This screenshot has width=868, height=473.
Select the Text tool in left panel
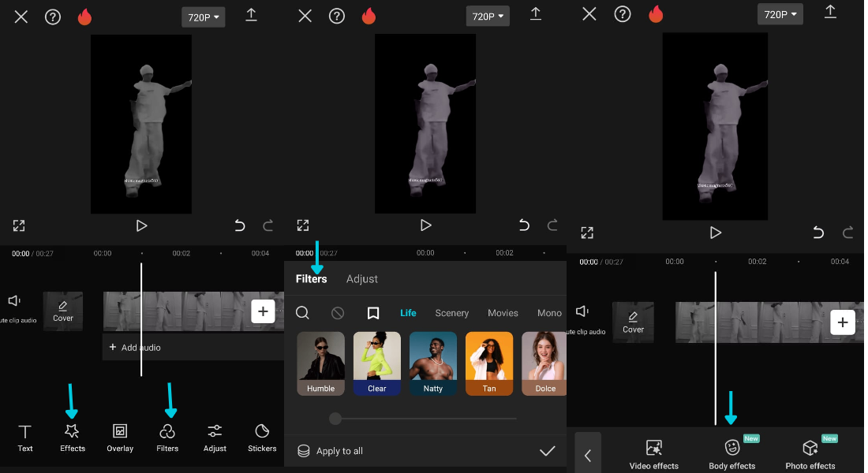coord(25,438)
